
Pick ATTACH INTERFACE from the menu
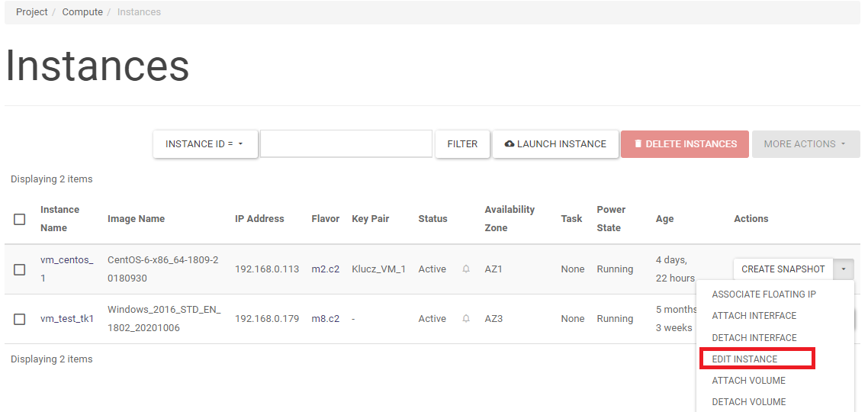[x=754, y=316]
